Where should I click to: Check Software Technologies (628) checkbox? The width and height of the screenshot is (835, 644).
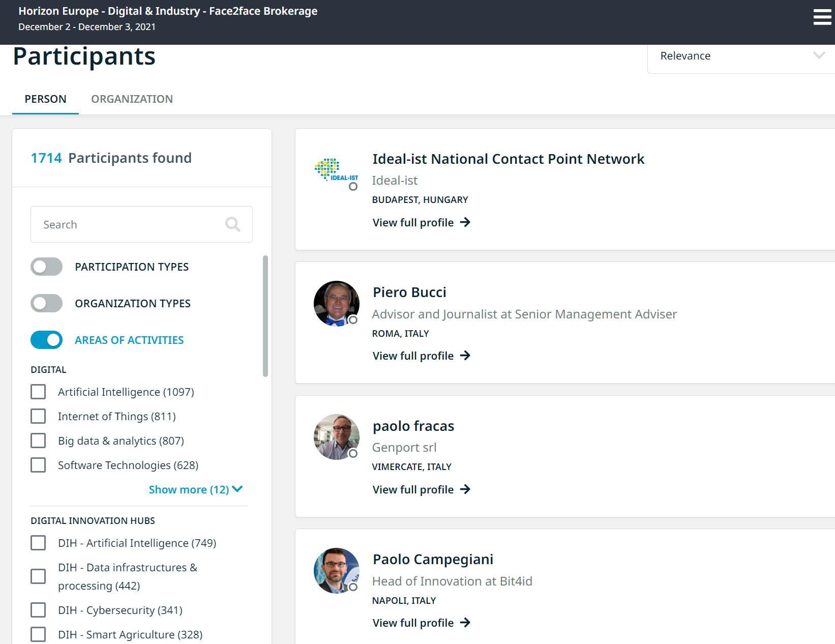click(38, 465)
